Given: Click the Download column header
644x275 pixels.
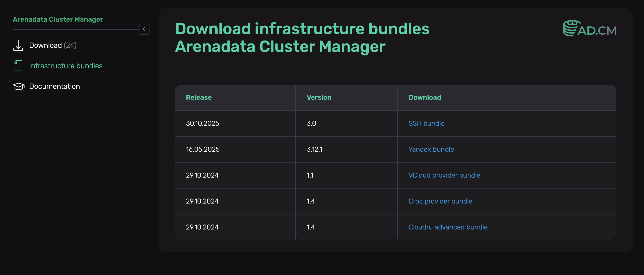Looking at the screenshot, I should pyautogui.click(x=425, y=97).
